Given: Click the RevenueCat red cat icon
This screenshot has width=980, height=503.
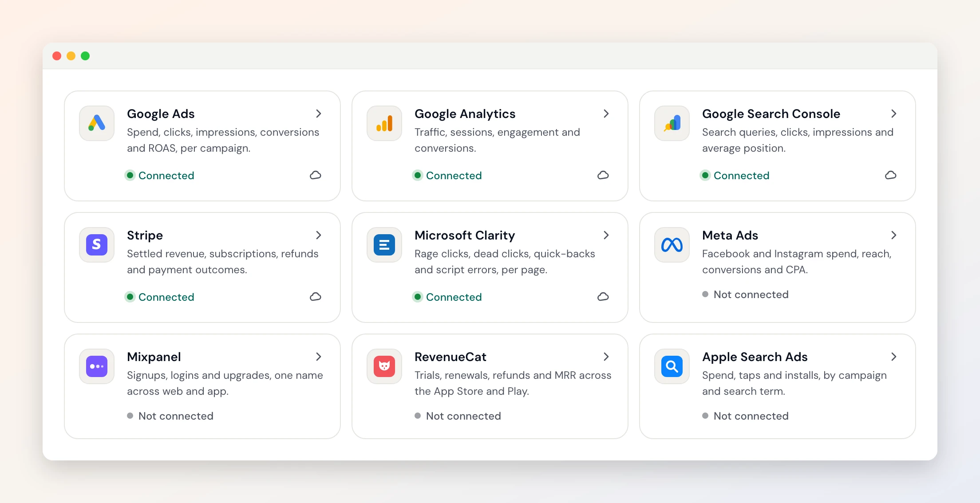Looking at the screenshot, I should tap(384, 366).
